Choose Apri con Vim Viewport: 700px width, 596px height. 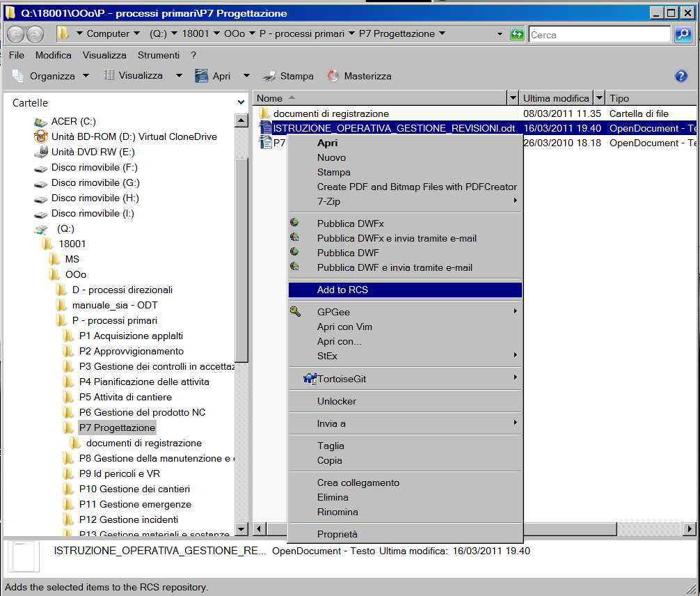(405, 327)
